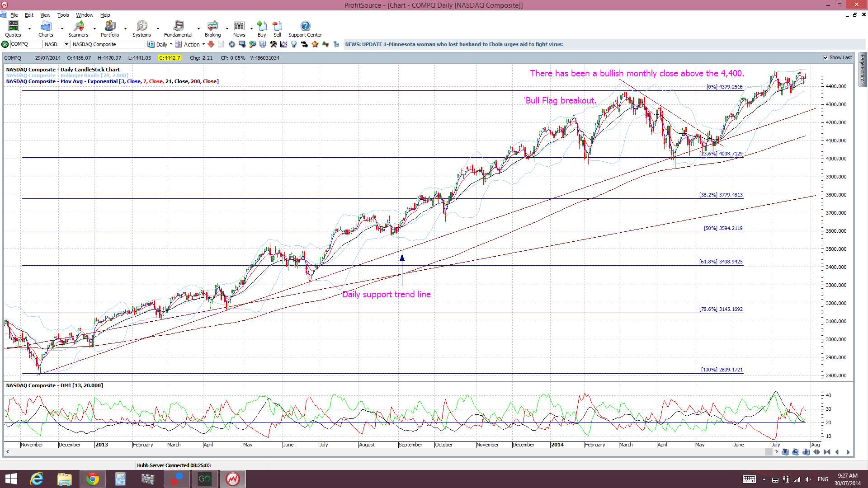Image resolution: width=868 pixels, height=488 pixels.
Task: Click the magnifier search toolbar icon
Action: point(252,44)
